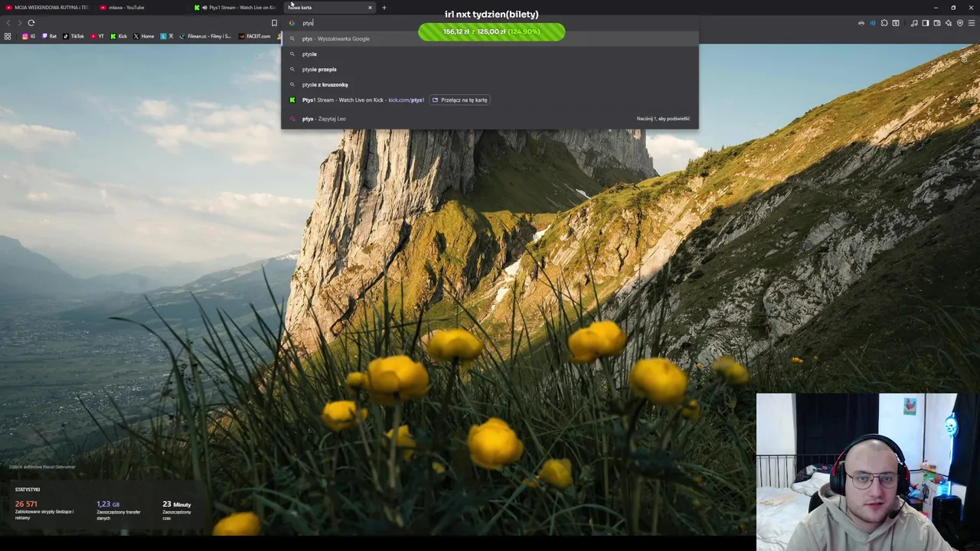Image resolution: width=980 pixels, height=551 pixels.
Task: Open the Rat bookmark
Action: tap(49, 36)
